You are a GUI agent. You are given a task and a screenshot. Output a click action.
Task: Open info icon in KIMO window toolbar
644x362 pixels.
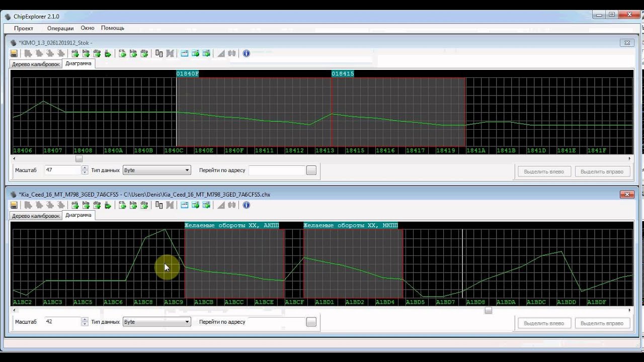click(247, 53)
